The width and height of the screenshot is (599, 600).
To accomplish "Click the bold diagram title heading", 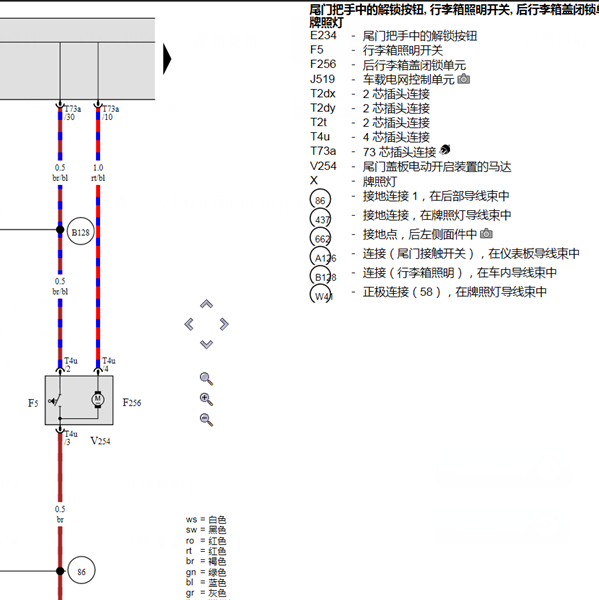I will coord(454,16).
